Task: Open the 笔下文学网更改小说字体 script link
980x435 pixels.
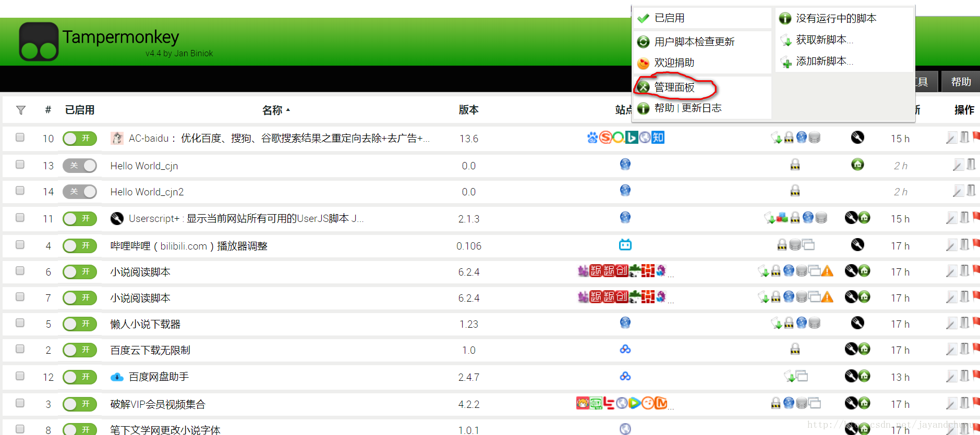Action: point(165,429)
